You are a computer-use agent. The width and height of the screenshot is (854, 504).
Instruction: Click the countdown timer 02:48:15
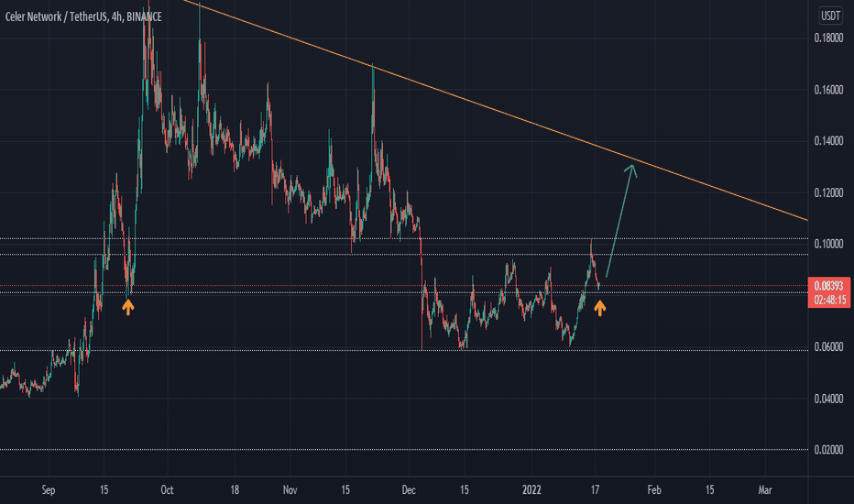830,300
